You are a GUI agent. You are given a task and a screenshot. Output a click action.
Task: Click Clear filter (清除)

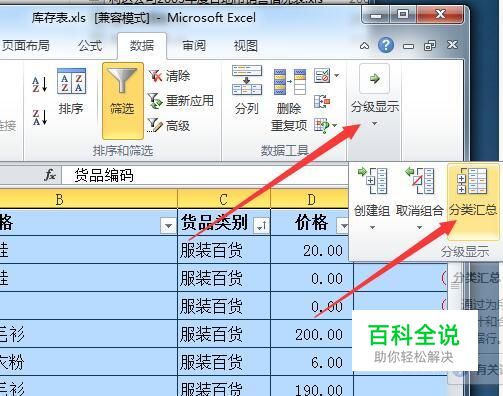point(169,76)
